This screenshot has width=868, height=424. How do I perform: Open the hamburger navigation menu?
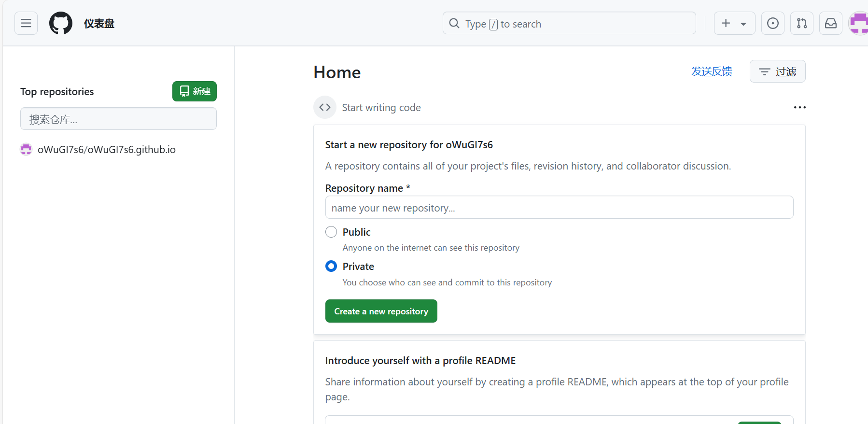pos(26,23)
